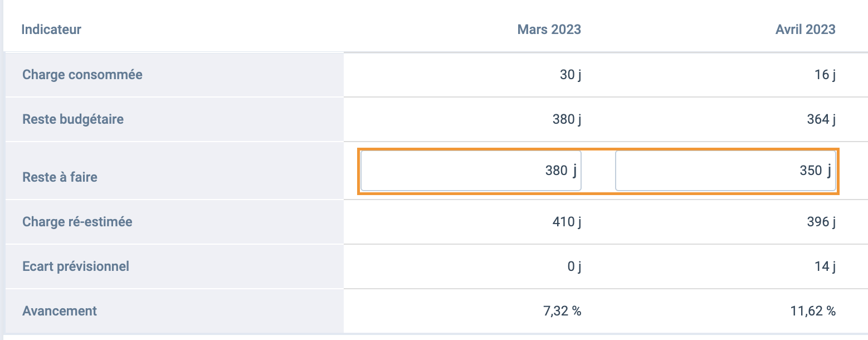Click the 7,32 % Avancement value
This screenshot has height=340, width=868.
point(561,311)
